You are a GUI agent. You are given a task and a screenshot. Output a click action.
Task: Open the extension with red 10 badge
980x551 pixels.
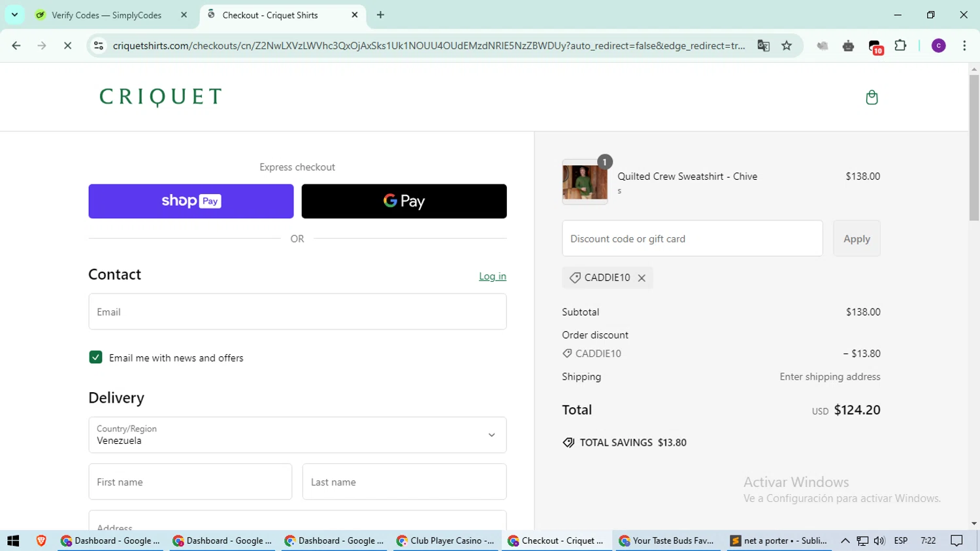tap(875, 46)
